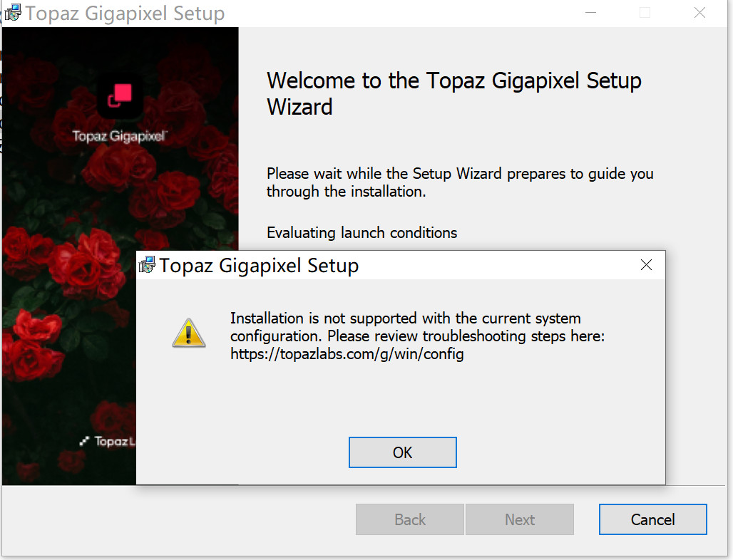Click the OK button in the error dialog
Viewport: 733px width, 560px height.
tap(402, 452)
